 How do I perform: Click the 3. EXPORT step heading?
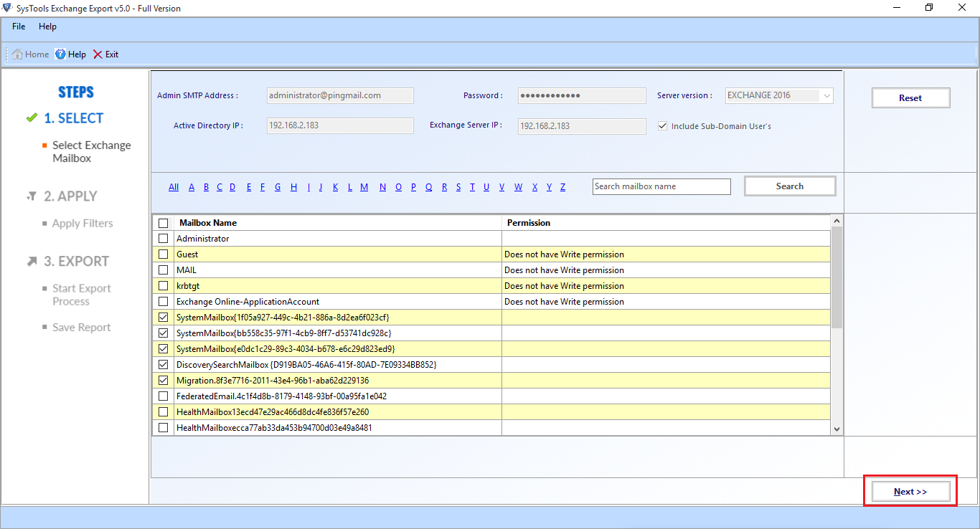click(76, 262)
